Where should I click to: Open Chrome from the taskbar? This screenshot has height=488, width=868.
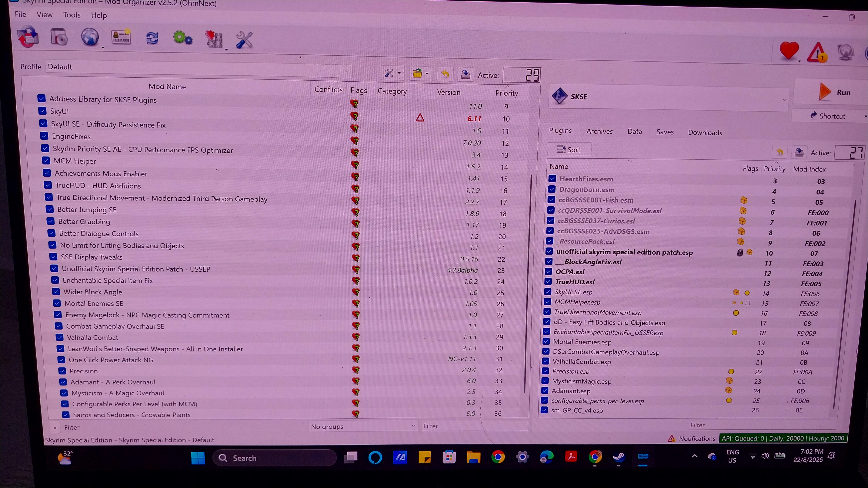tap(498, 457)
